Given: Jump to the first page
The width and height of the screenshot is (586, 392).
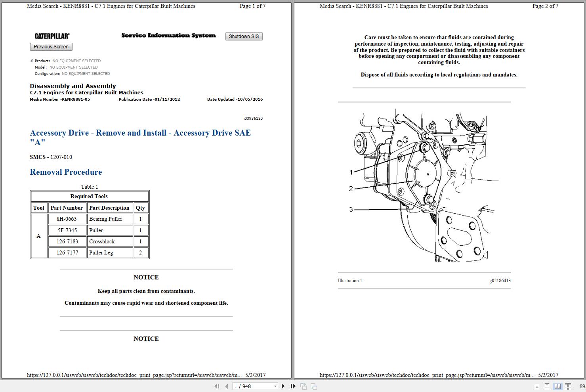Looking at the screenshot, I should pyautogui.click(x=217, y=386).
